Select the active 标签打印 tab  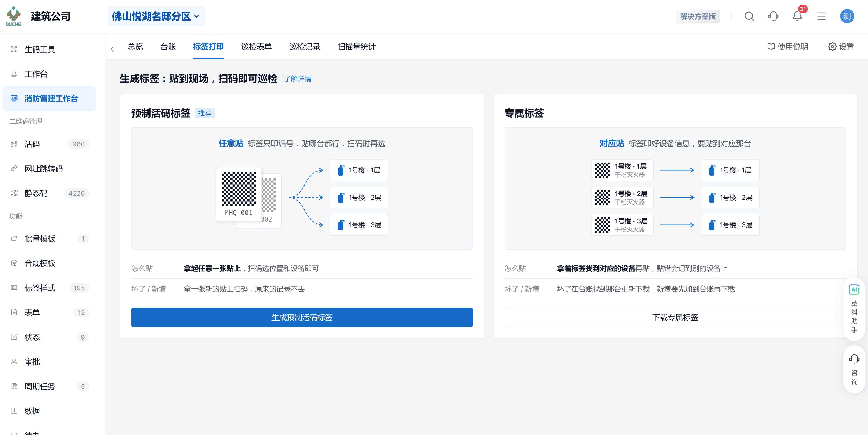click(x=208, y=47)
